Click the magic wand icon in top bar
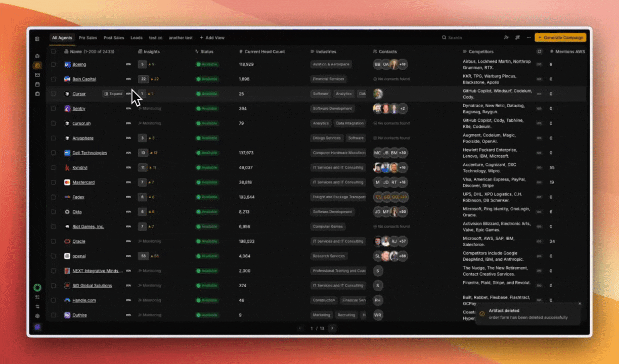Image resolution: width=619 pixels, height=364 pixels. point(517,37)
